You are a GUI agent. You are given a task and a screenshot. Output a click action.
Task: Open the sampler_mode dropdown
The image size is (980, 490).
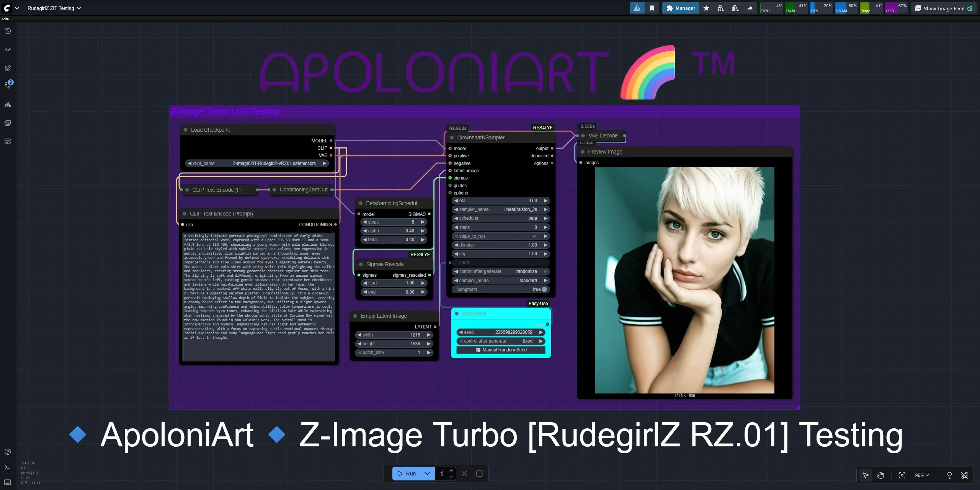(501, 281)
